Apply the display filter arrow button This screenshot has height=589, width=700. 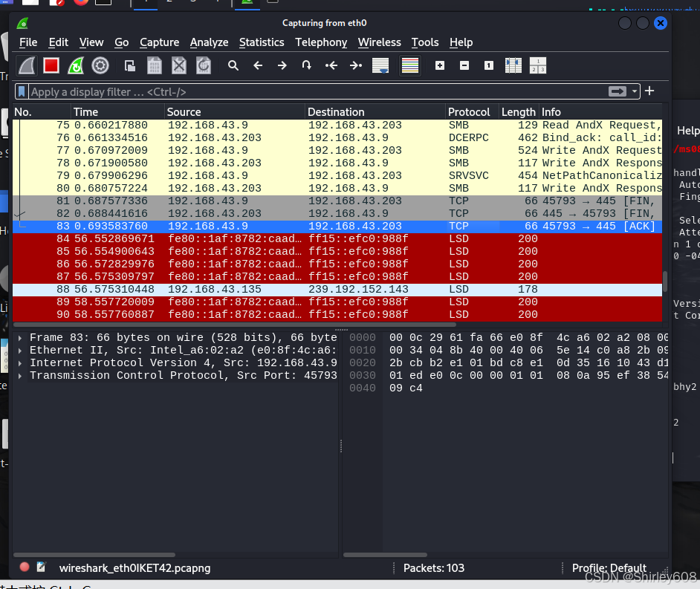[x=618, y=91]
